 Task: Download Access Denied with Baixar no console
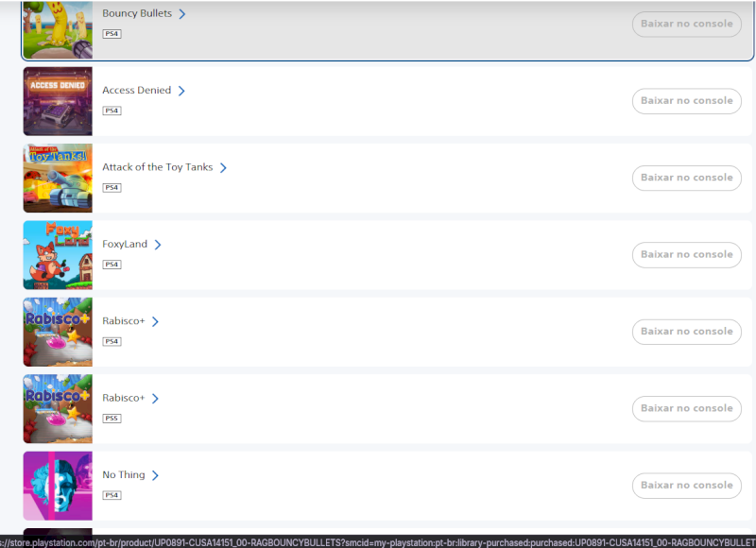pos(687,101)
